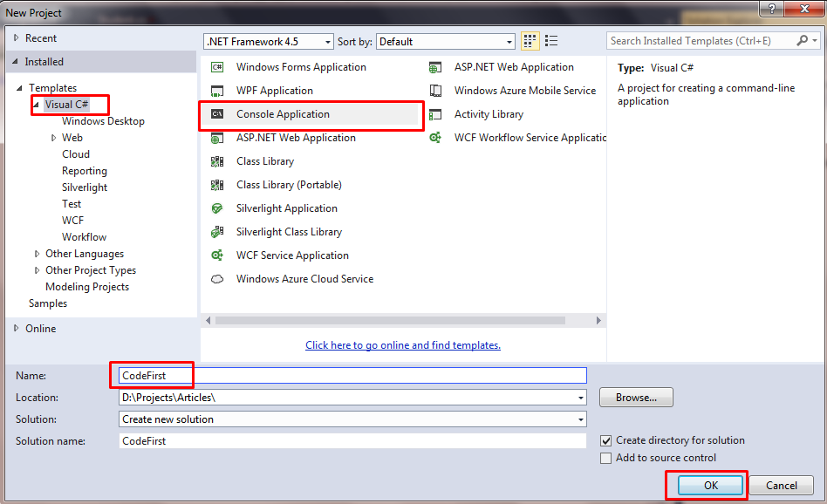Choose the Console Application template name
The height and width of the screenshot is (504, 827).
coord(283,114)
